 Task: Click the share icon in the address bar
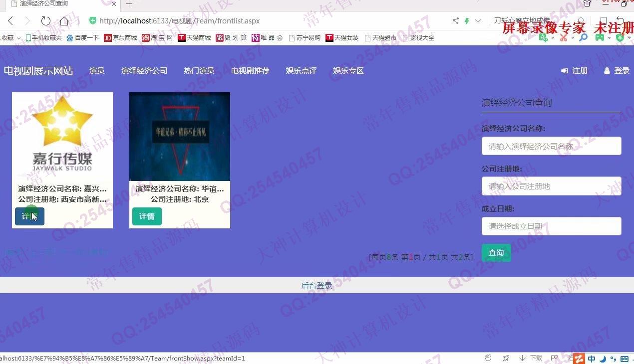click(455, 21)
